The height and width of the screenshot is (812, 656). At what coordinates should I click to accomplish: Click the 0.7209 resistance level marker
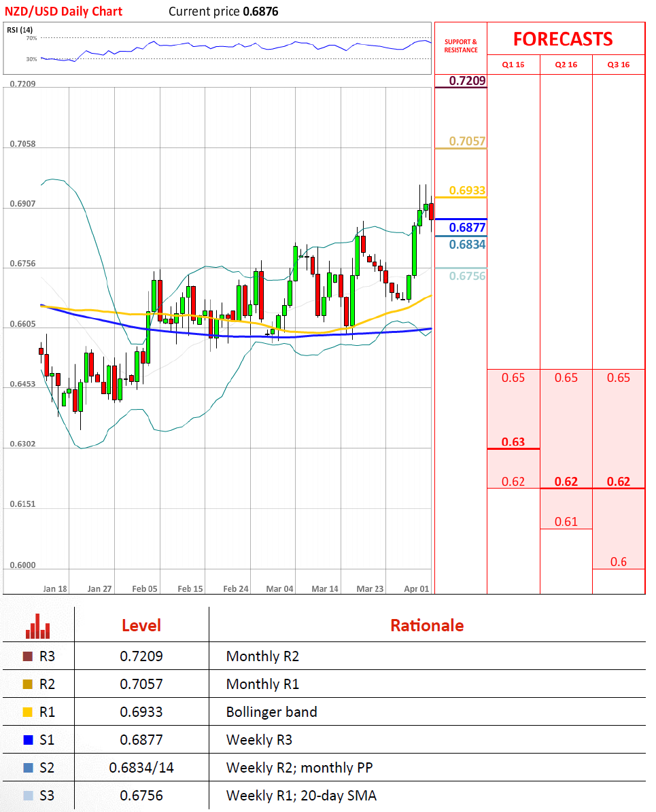(x=467, y=81)
